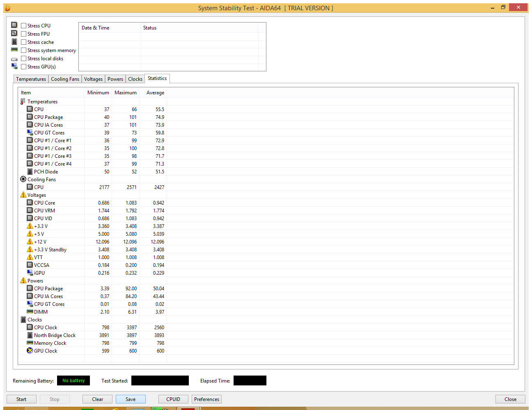Open the Powers tab

click(115, 79)
